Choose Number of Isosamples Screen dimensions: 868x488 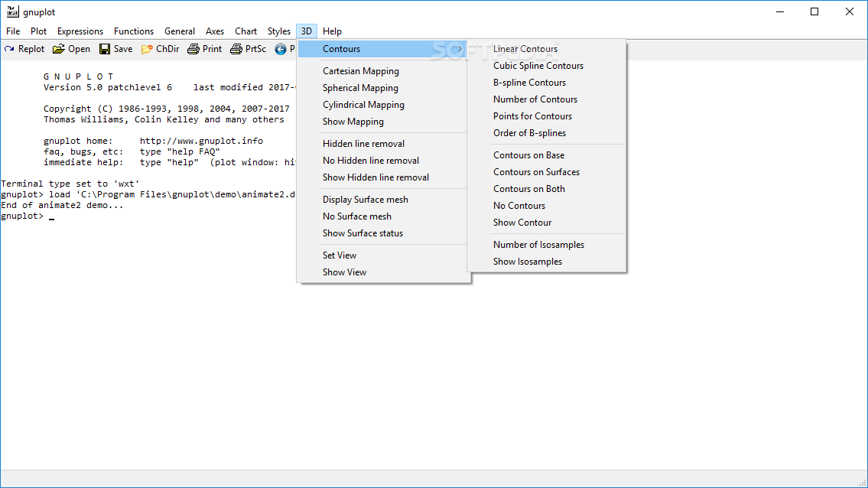click(547, 244)
